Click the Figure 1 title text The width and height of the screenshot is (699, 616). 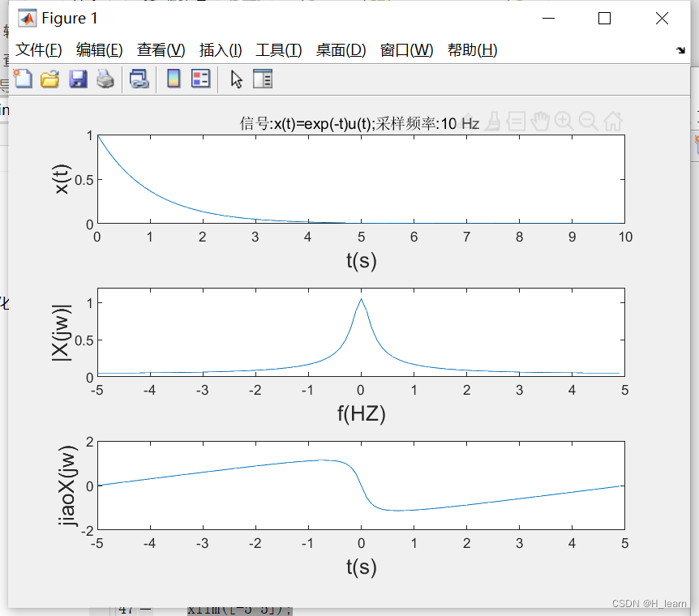[x=70, y=19]
